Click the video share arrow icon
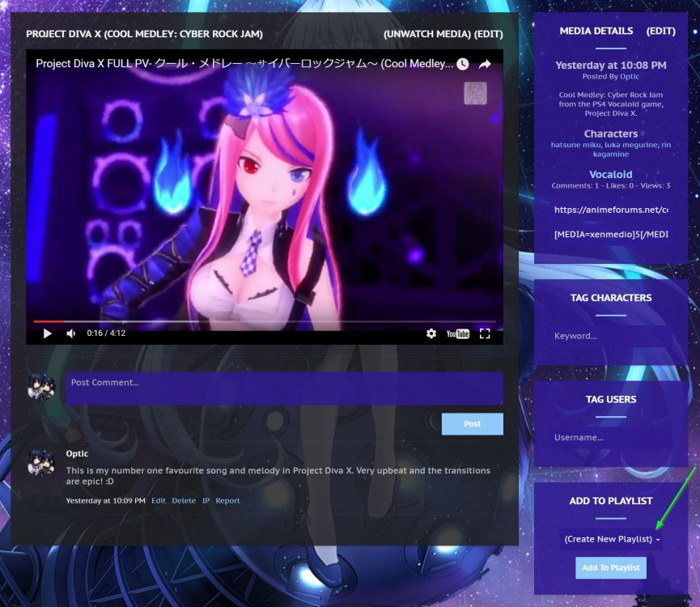The height and width of the screenshot is (607, 700). pyautogui.click(x=485, y=64)
